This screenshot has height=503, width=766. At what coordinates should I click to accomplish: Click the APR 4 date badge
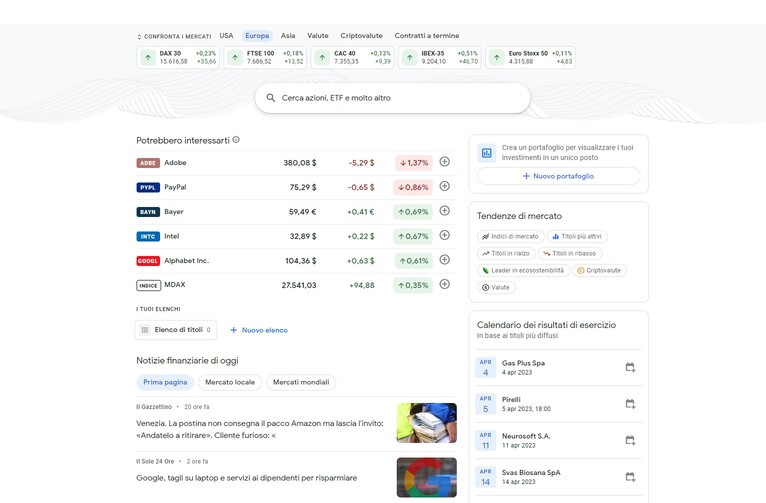(x=486, y=367)
